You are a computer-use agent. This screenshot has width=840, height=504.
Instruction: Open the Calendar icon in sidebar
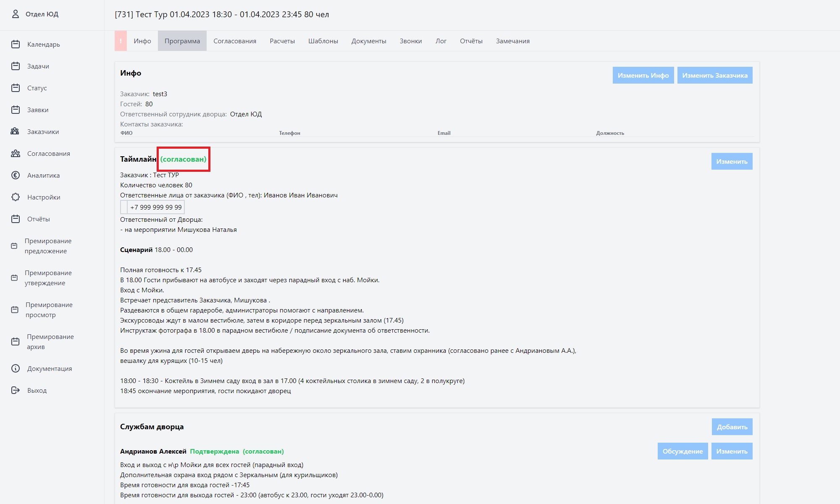pyautogui.click(x=16, y=44)
